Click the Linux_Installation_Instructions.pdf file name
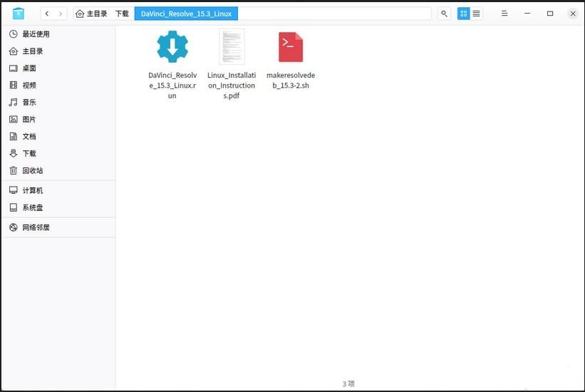585x392 pixels. 232,86
